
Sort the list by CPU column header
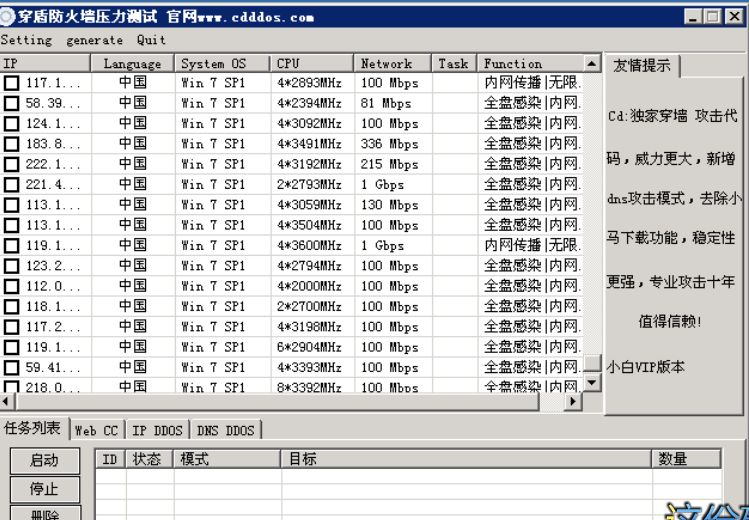click(312, 63)
